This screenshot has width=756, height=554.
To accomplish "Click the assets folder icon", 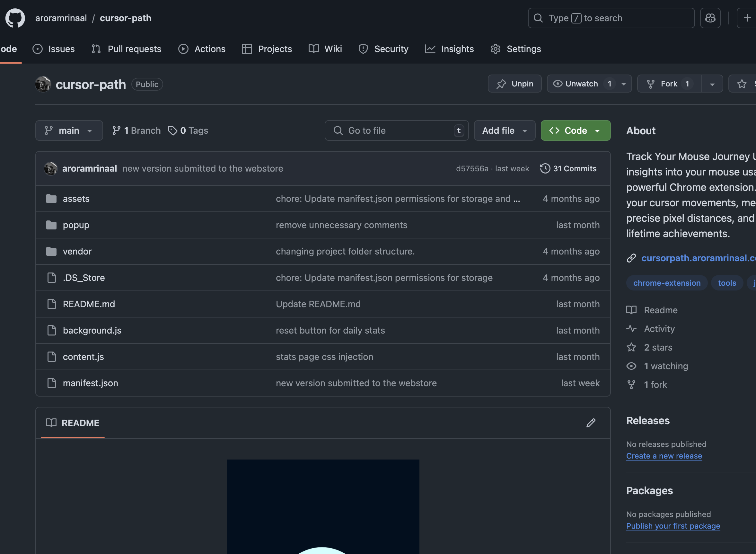I will pyautogui.click(x=51, y=199).
